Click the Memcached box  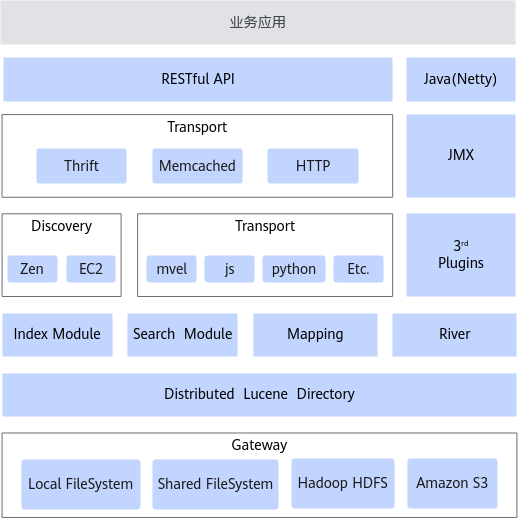tap(197, 166)
